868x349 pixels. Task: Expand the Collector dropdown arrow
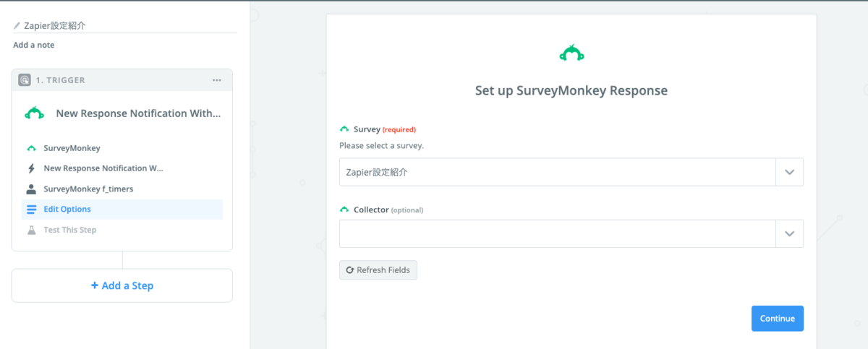pos(789,233)
